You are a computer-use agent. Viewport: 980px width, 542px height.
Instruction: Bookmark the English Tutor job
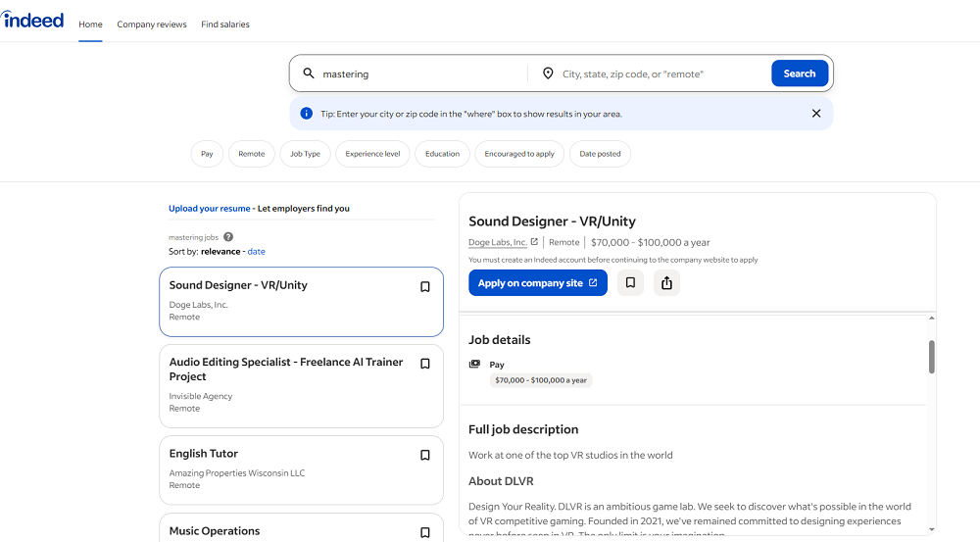tap(425, 455)
